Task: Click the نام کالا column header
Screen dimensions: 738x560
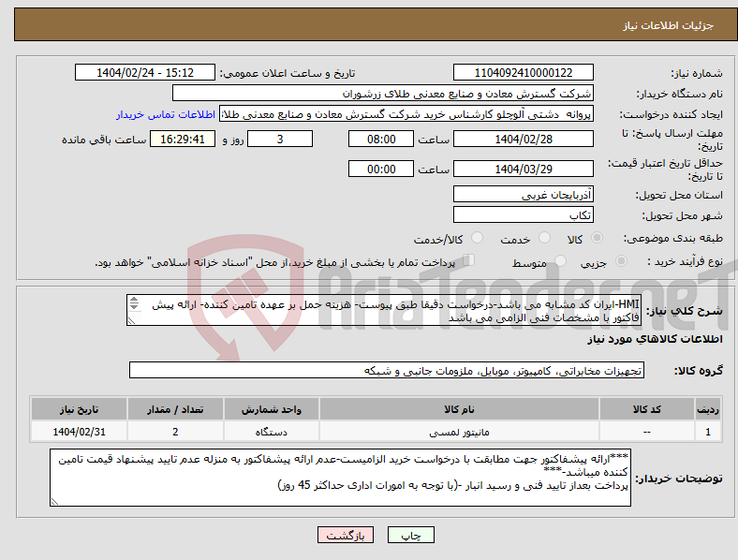Action: pyautogui.click(x=459, y=409)
